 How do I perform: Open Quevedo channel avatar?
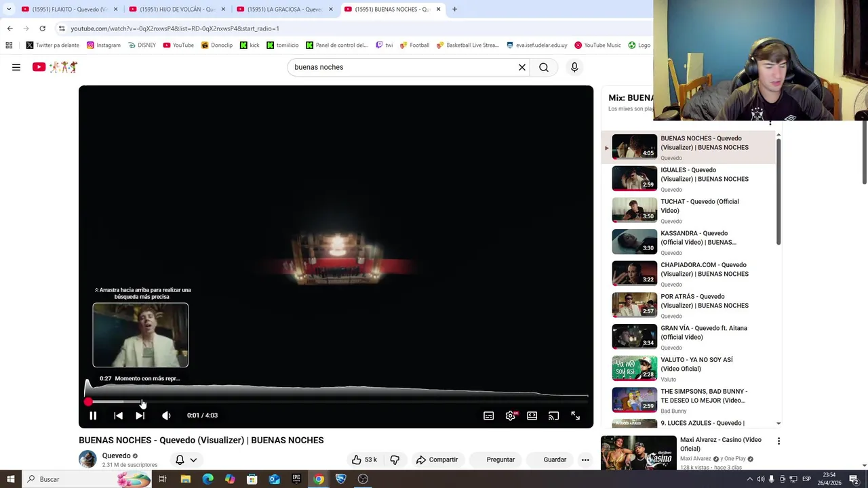(87, 459)
